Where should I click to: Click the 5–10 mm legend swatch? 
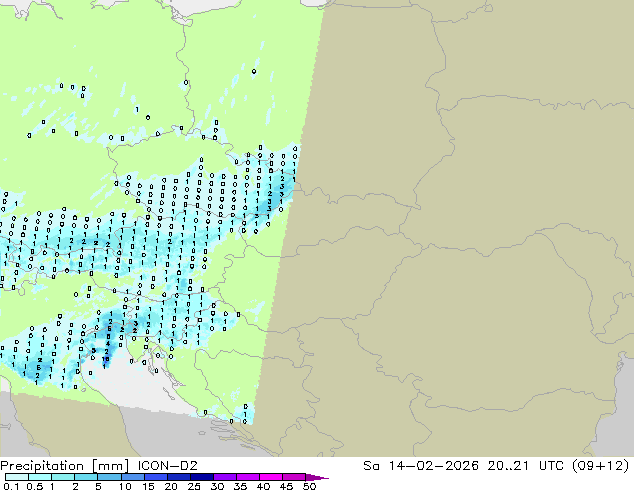[110, 477]
